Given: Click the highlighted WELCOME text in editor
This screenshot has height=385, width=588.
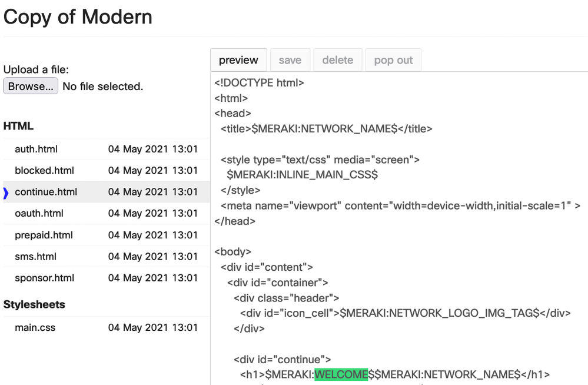Looking at the screenshot, I should coord(341,374).
